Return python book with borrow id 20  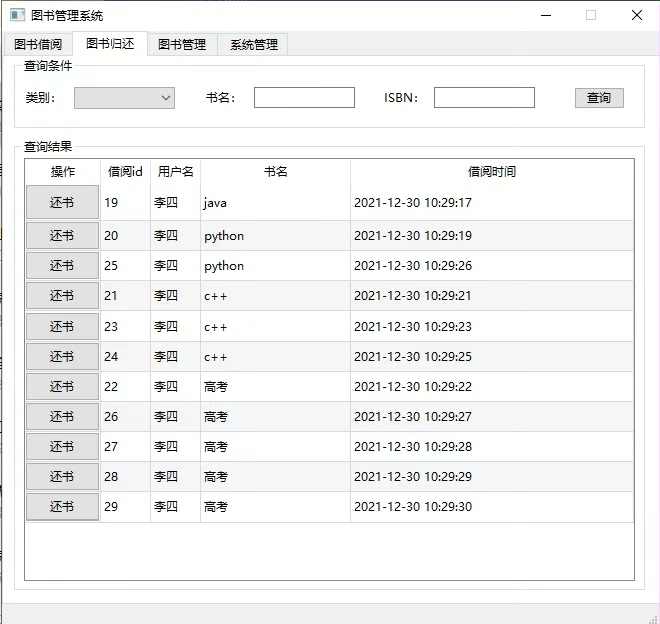point(62,236)
